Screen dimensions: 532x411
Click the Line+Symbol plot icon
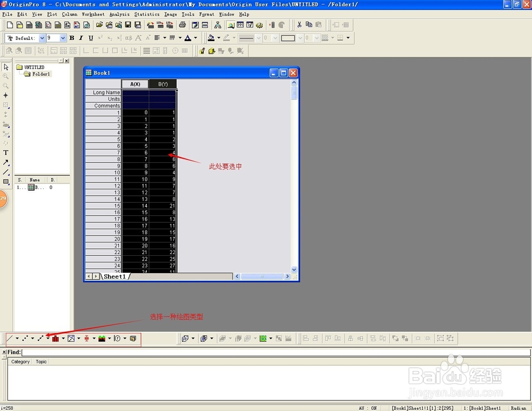pos(40,338)
